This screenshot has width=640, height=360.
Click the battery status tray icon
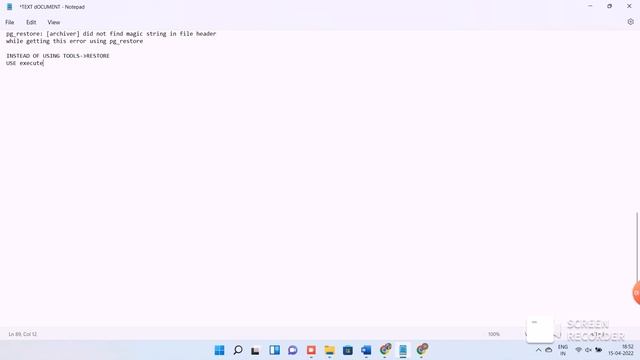point(598,350)
